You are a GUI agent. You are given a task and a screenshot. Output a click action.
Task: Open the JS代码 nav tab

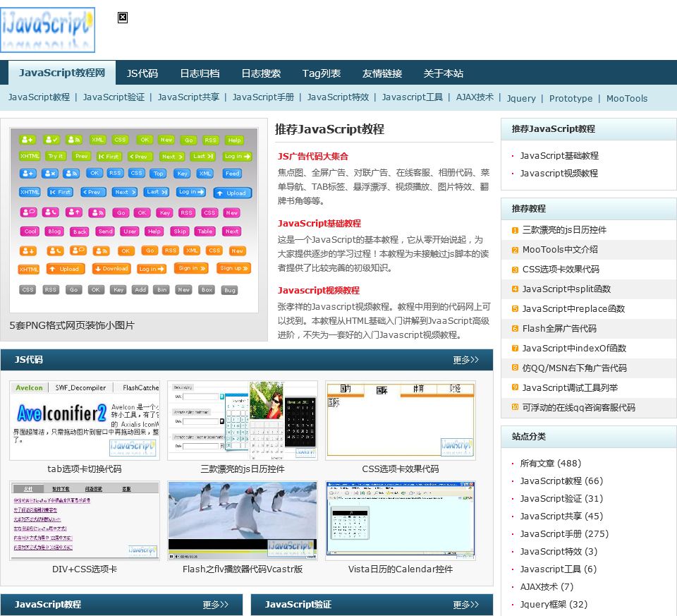[142, 73]
